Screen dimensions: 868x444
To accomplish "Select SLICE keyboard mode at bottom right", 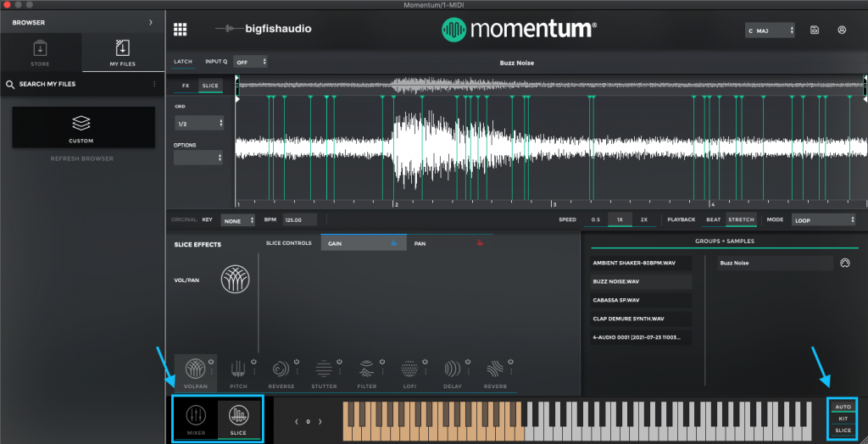I will 843,430.
